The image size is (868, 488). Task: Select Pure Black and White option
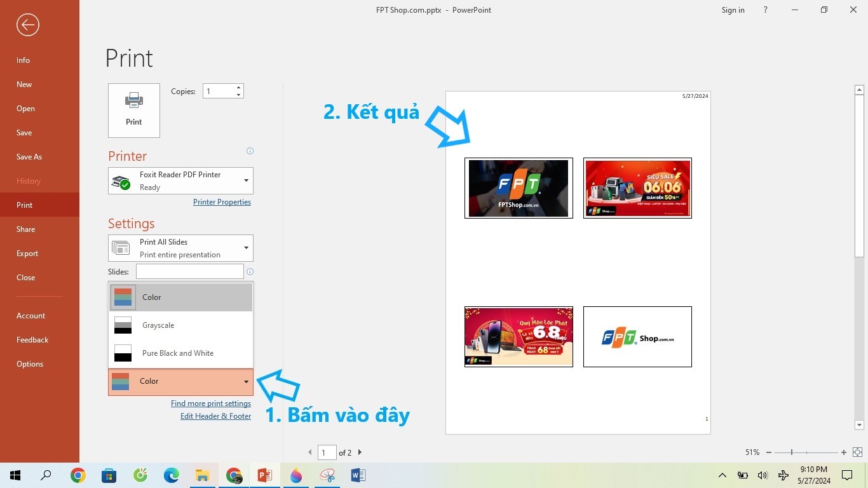pyautogui.click(x=181, y=353)
